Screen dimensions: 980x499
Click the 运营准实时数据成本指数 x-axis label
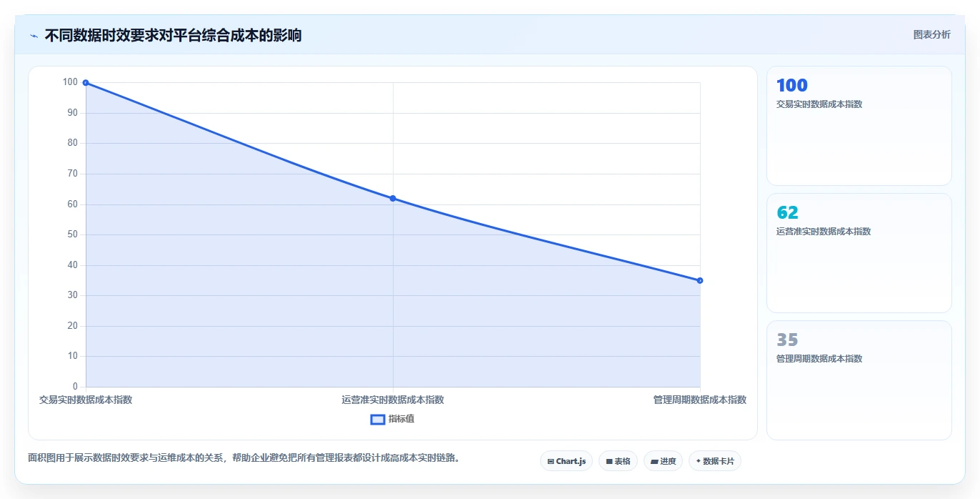[393, 400]
